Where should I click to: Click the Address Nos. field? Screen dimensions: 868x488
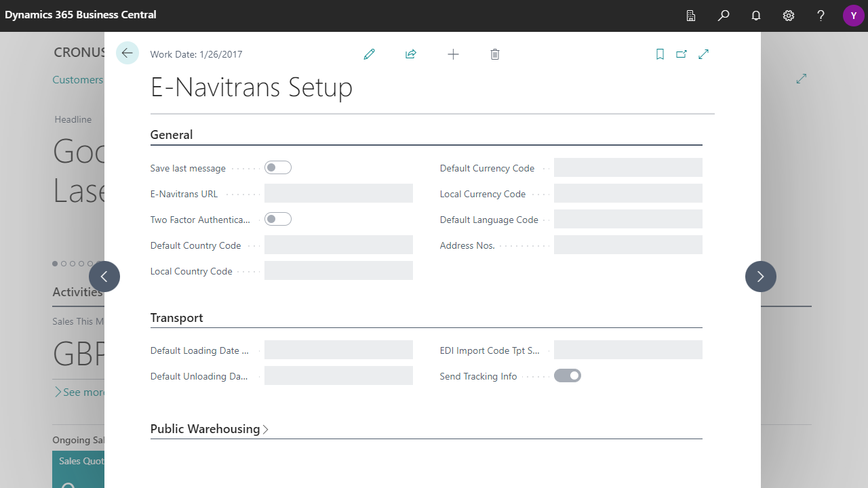coord(628,245)
